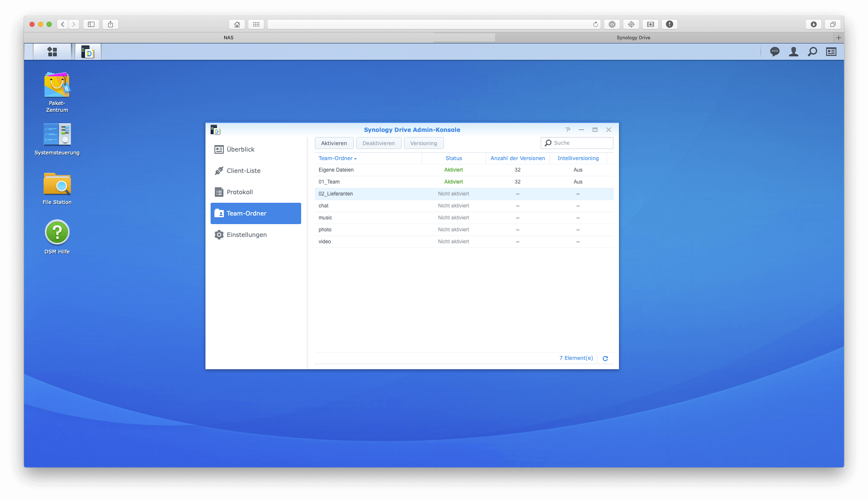Click the Versioning button
The height and width of the screenshot is (499, 868).
423,143
